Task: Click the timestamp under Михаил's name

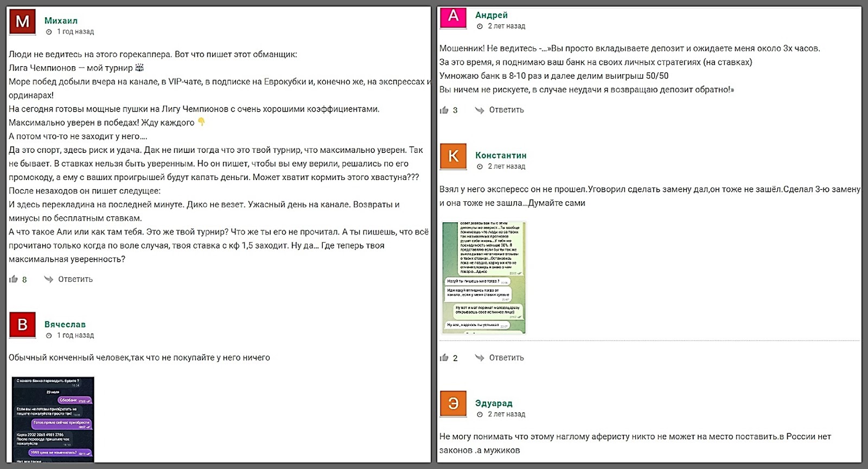Action: (75, 32)
